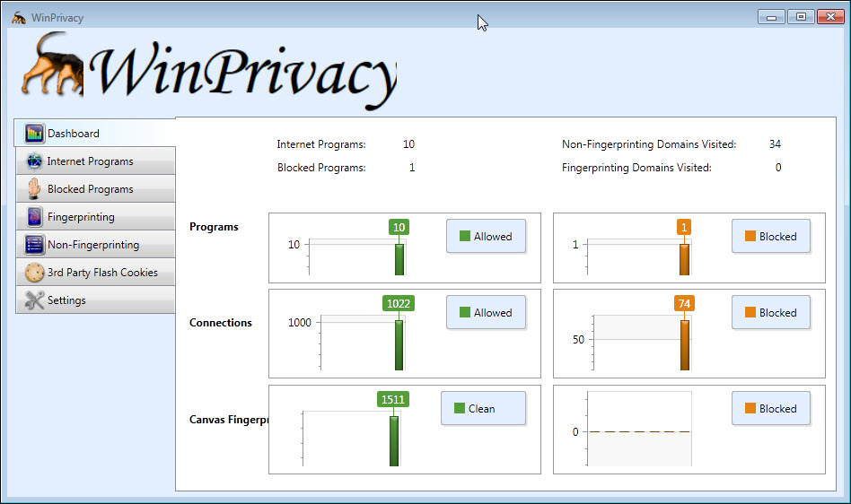Click 'Fingerprinting Domains Visited:' text
Screen dimensions: 851x504
(636, 168)
